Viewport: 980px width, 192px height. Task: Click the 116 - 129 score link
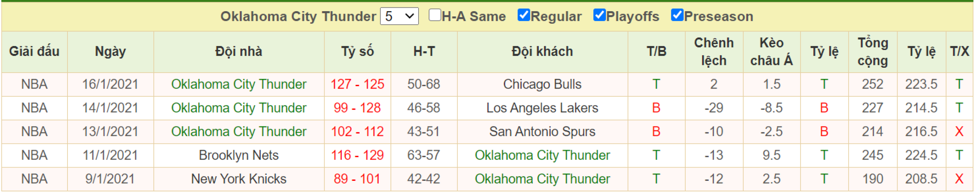(357, 155)
